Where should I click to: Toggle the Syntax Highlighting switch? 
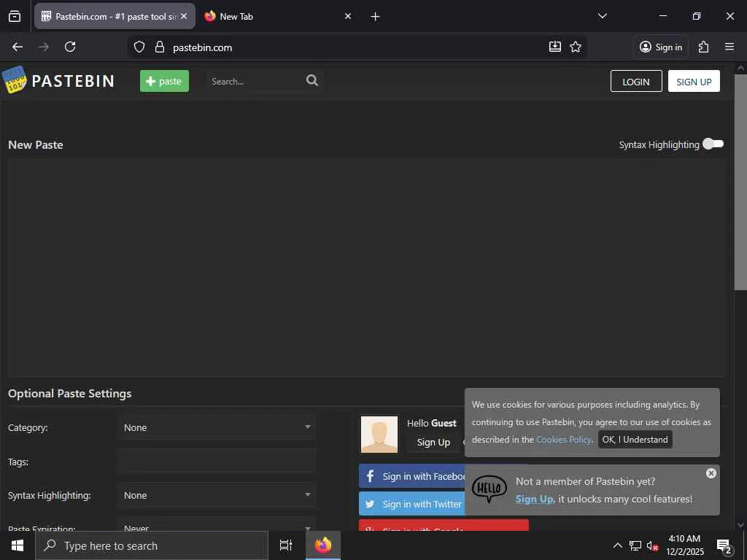click(x=713, y=144)
